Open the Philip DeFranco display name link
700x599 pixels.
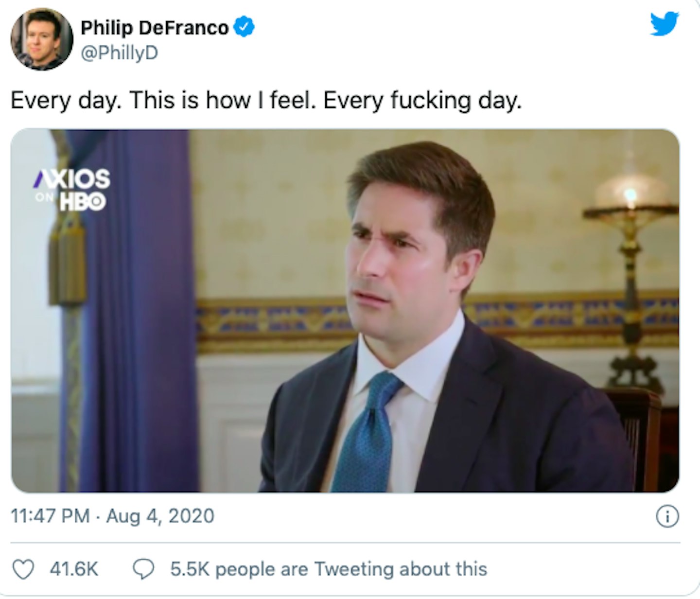pos(154,28)
